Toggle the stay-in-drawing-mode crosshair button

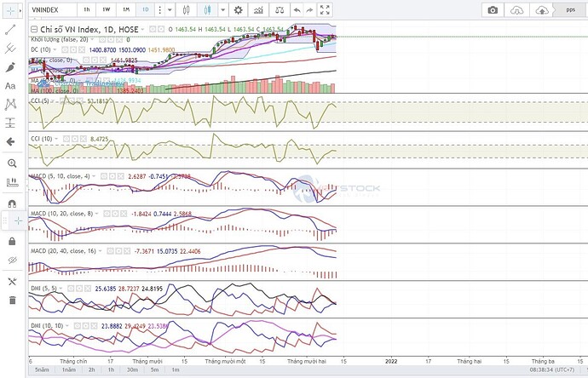coord(18,220)
